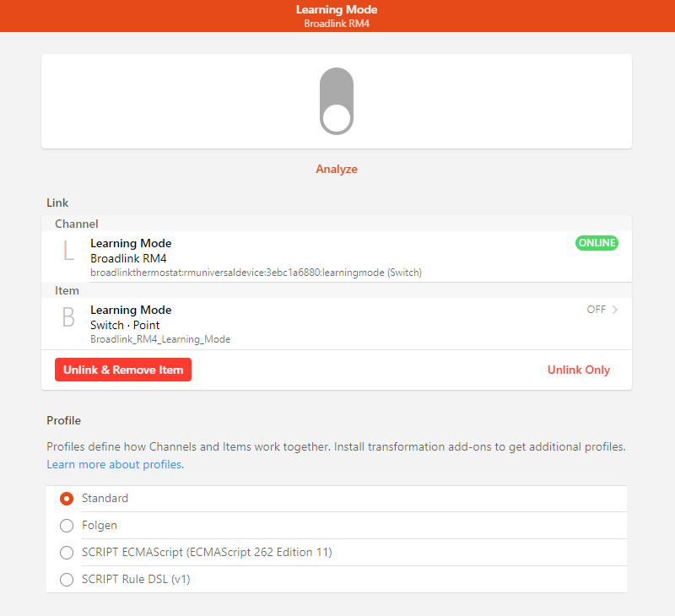Click the channel UID text ending in learningmode (Switch)
Screen dimensions: 675x616
coord(256,273)
